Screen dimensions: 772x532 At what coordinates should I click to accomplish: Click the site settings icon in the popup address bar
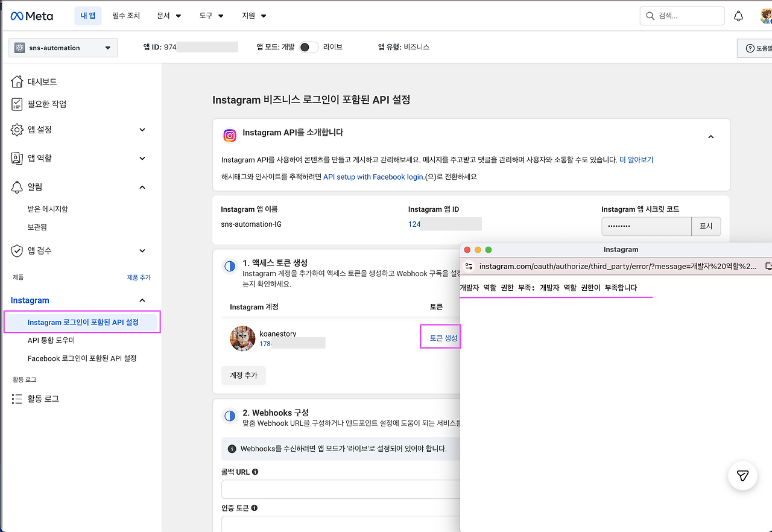pyautogui.click(x=469, y=266)
